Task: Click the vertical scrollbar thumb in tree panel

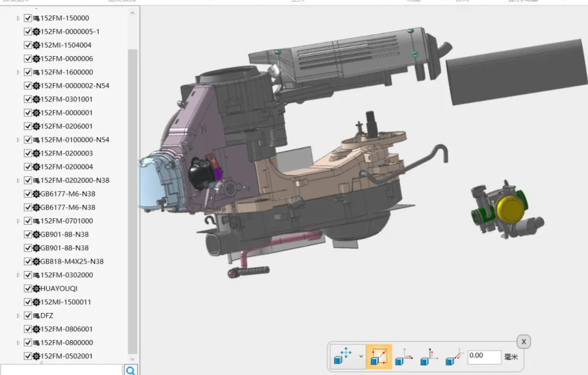Action: [132, 201]
